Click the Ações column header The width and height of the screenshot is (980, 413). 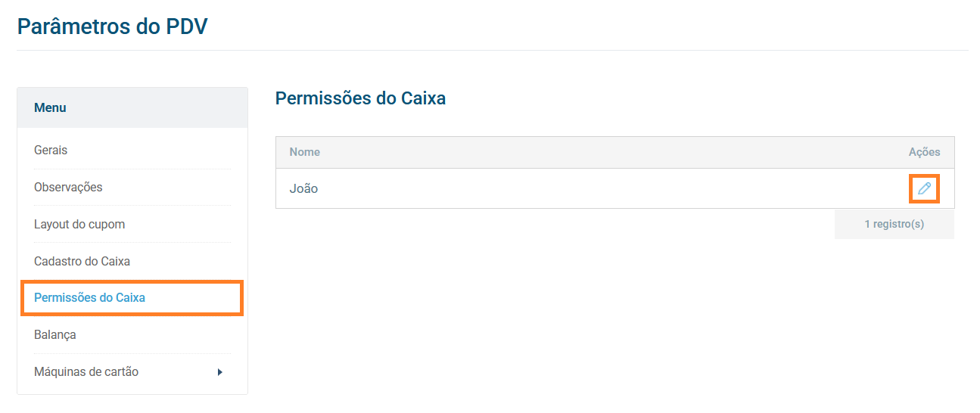click(x=924, y=152)
